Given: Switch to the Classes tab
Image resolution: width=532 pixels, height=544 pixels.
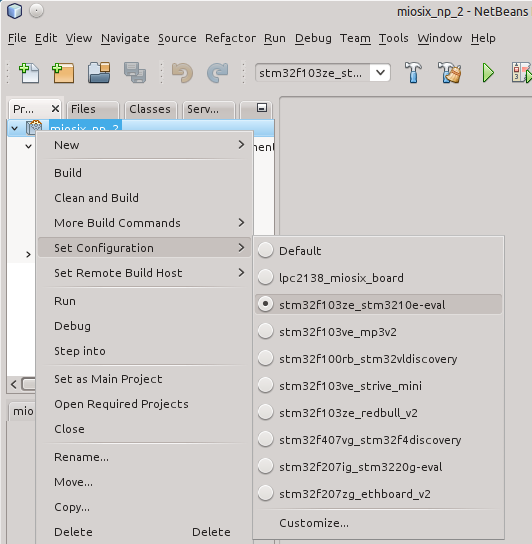Looking at the screenshot, I should [x=151, y=109].
